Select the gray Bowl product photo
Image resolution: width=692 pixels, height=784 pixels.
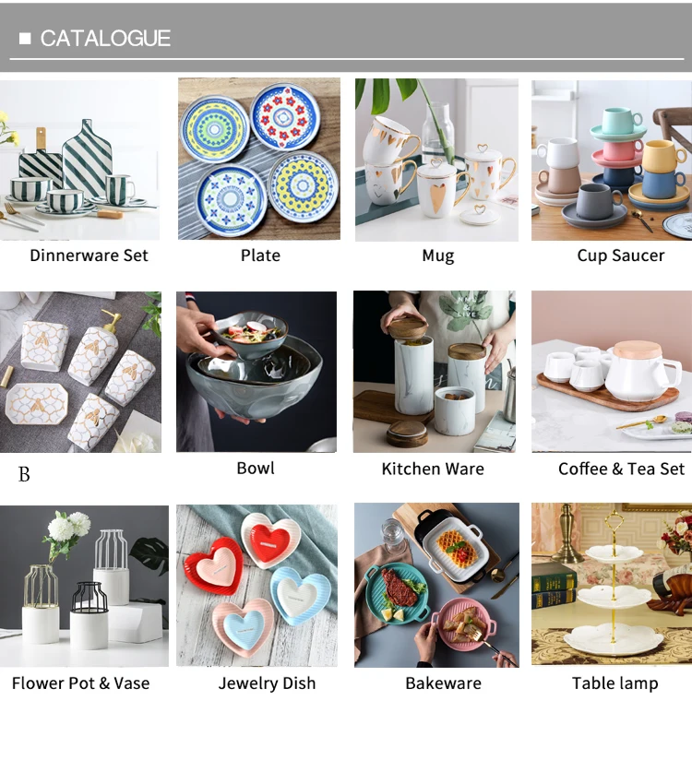[x=257, y=372]
